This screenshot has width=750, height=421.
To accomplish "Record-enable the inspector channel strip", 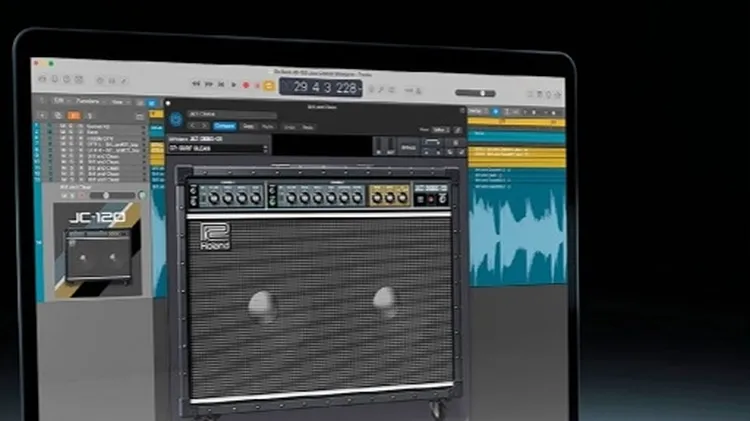I will point(81,195).
